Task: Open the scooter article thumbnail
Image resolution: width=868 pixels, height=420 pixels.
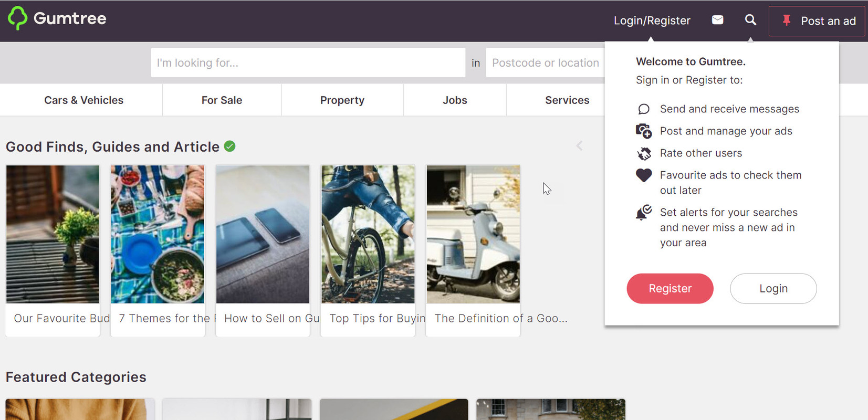Action: click(x=473, y=234)
